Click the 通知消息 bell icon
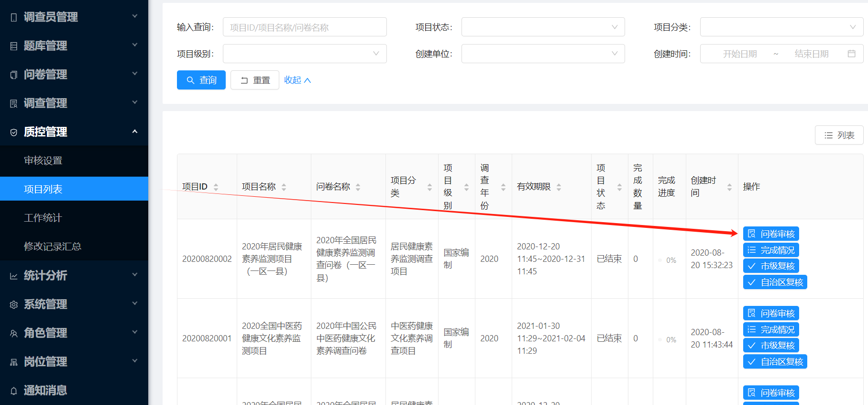 tap(14, 391)
